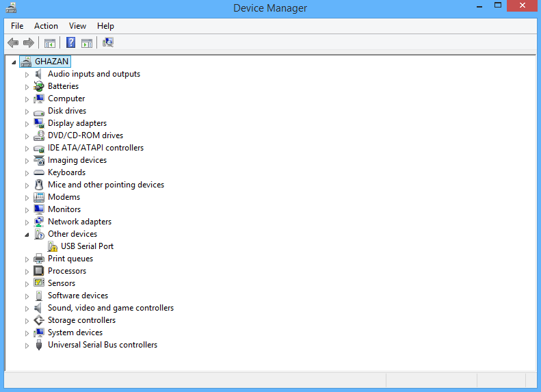
Task: Expand the Universal Serial Bus controllers node
Action: click(27, 345)
